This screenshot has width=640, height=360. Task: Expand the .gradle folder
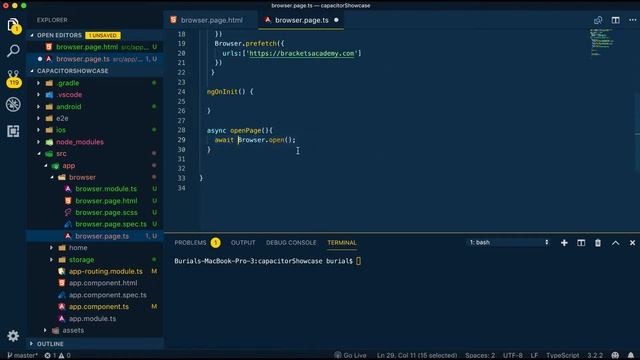point(68,83)
